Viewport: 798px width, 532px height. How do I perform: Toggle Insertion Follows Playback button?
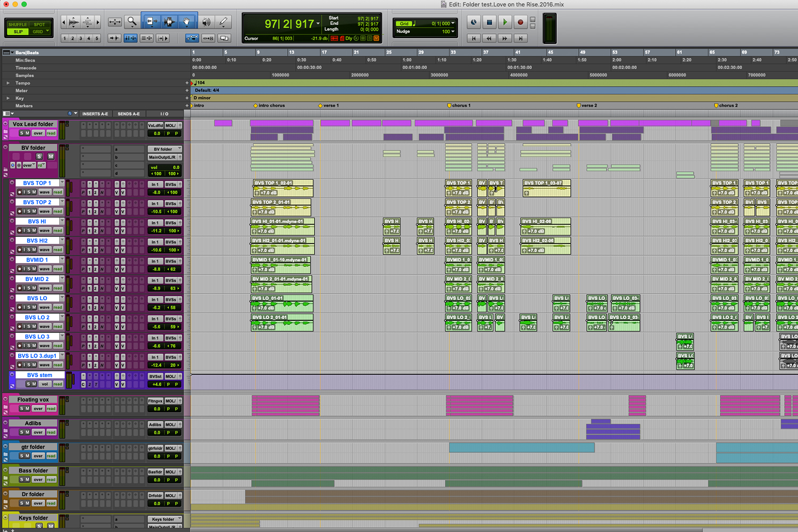tap(162, 38)
